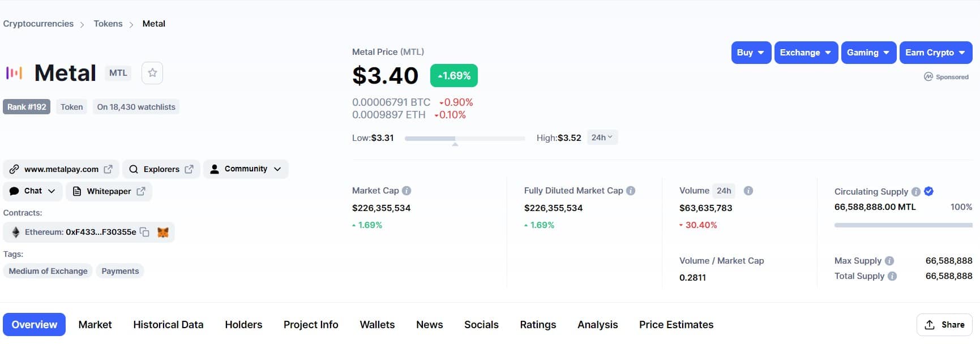
Task: Go to Tokens breadcrumb
Action: (108, 24)
